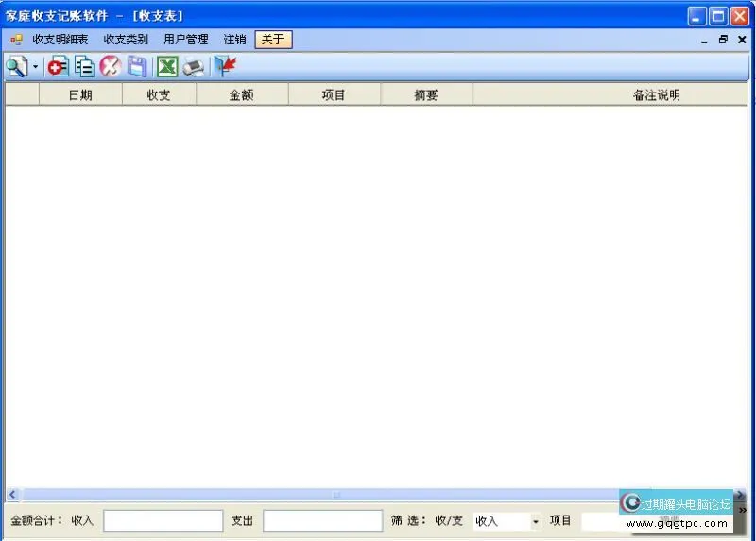
Task: Click the horizontal scrollbar left arrow
Action: pyautogui.click(x=12, y=495)
